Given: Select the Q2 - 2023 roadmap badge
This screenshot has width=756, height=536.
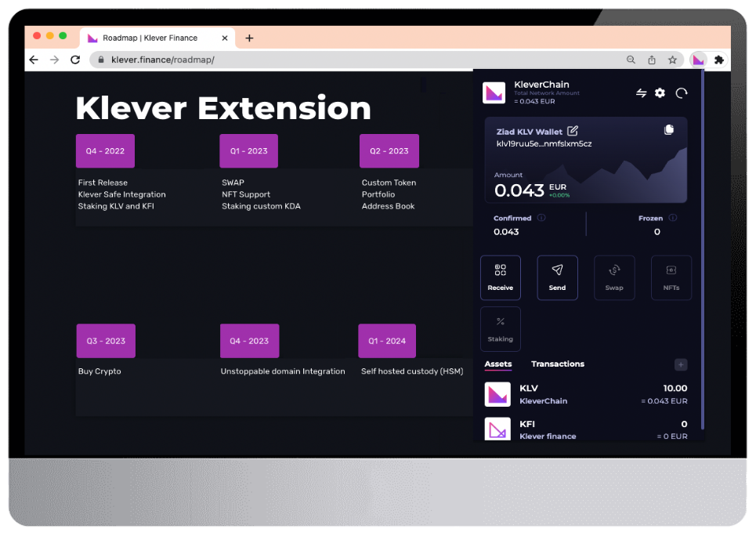Looking at the screenshot, I should (x=389, y=151).
